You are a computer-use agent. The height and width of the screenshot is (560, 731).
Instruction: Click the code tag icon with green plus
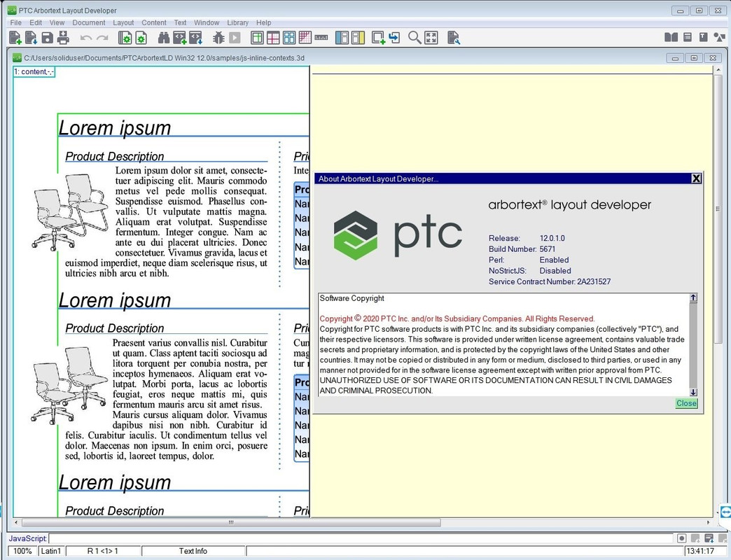(x=179, y=38)
